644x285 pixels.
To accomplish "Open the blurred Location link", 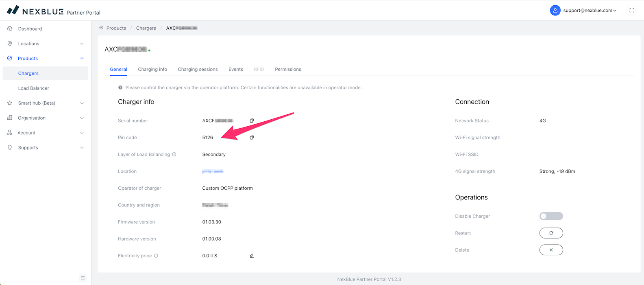I will pyautogui.click(x=213, y=171).
